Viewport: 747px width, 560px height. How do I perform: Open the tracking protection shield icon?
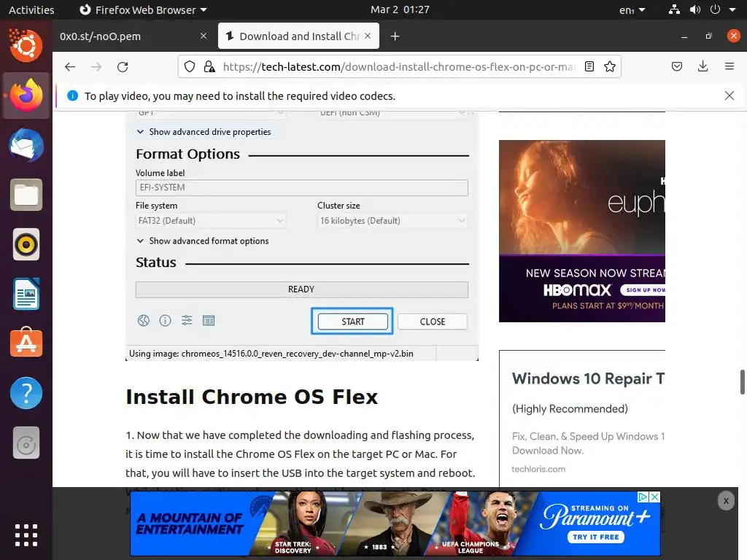(x=190, y=66)
